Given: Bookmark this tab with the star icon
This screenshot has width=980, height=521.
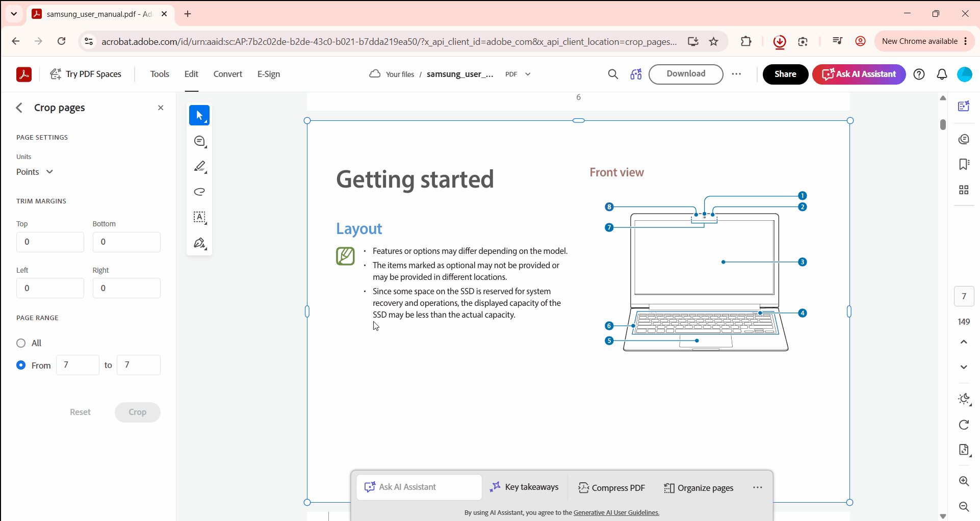Looking at the screenshot, I should [713, 41].
